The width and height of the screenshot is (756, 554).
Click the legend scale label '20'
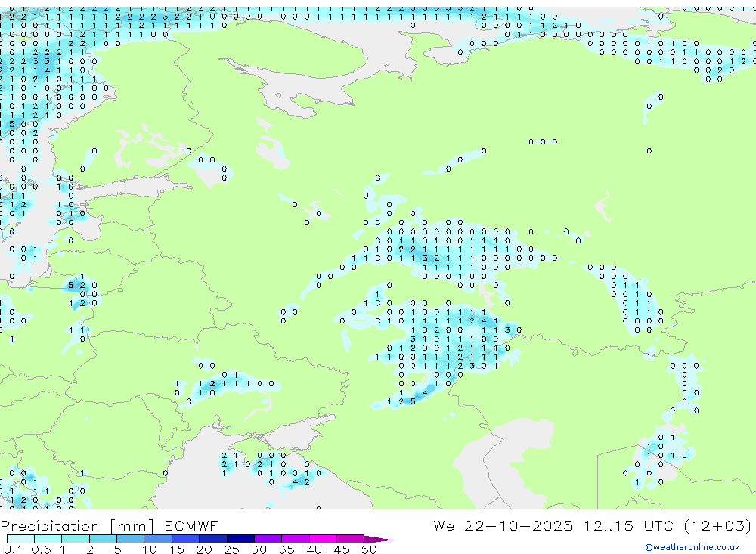coord(204,549)
